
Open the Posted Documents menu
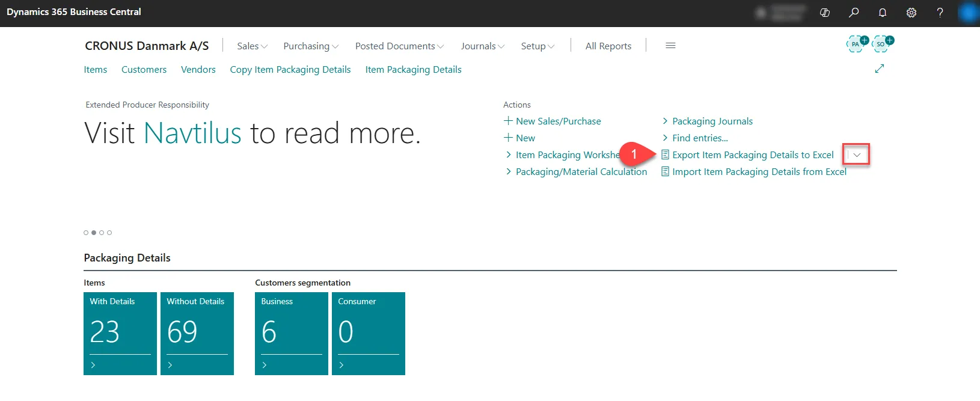coord(399,46)
